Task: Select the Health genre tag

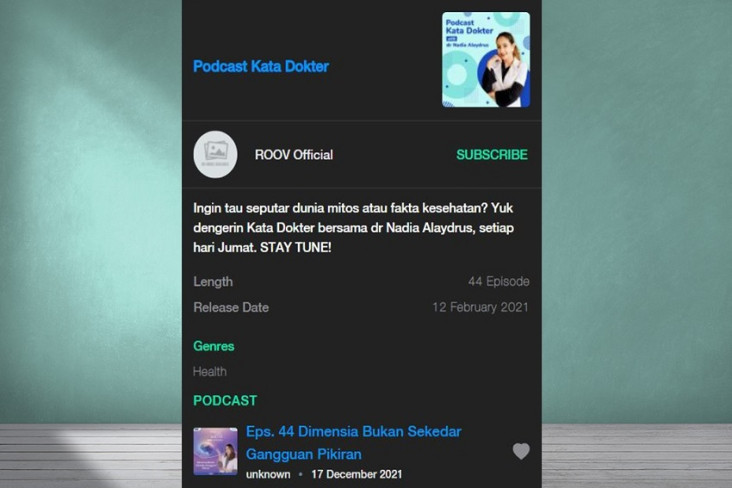Action: 210,372
